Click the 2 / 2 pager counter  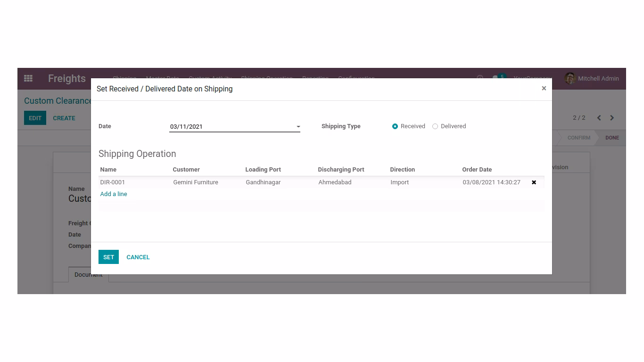tap(579, 118)
